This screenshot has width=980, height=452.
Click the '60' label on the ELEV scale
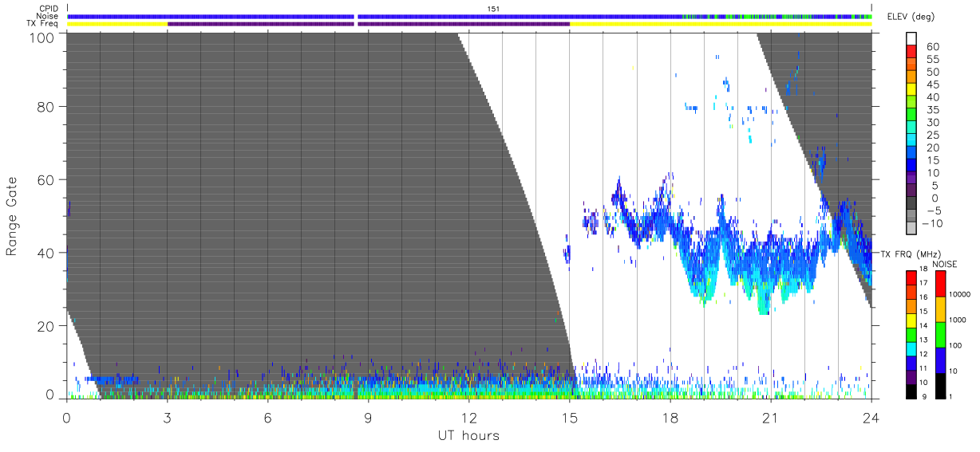click(931, 47)
